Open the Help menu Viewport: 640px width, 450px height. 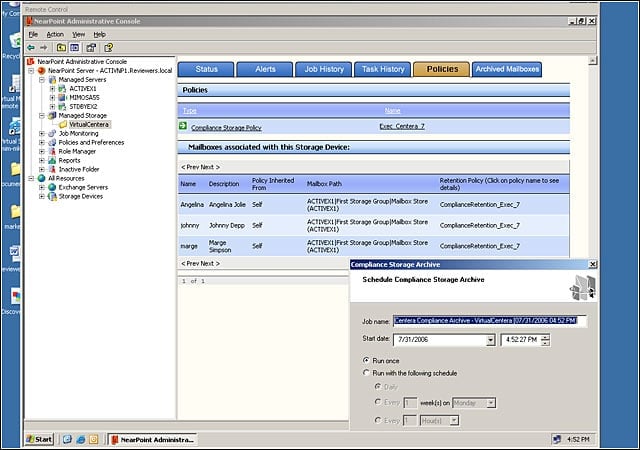point(100,34)
